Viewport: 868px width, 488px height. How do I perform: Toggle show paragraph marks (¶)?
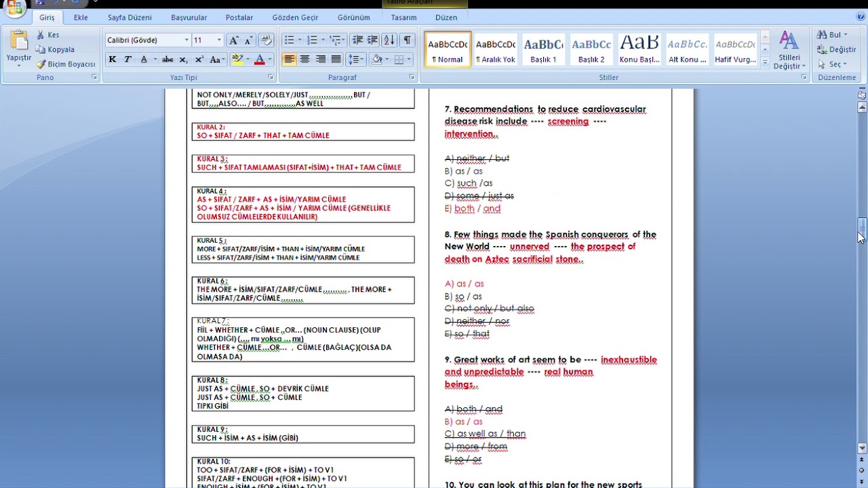click(407, 40)
